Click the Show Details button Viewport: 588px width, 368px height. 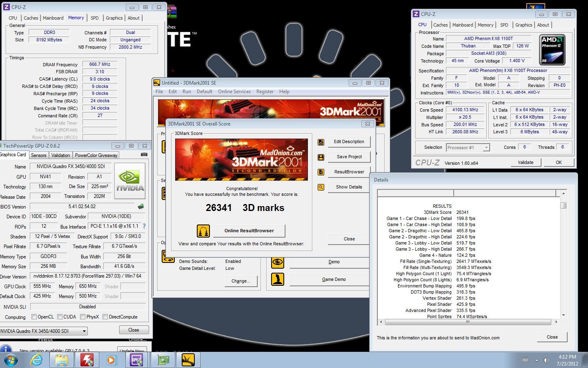349,187
